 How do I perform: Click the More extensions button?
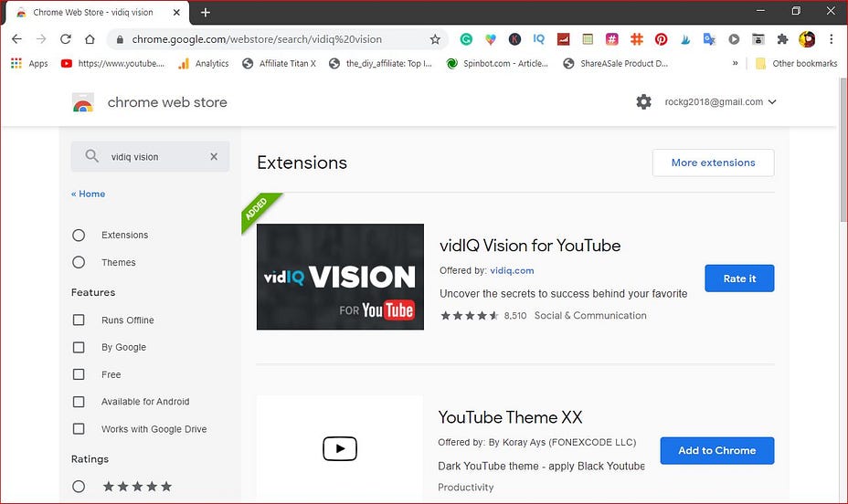(713, 163)
